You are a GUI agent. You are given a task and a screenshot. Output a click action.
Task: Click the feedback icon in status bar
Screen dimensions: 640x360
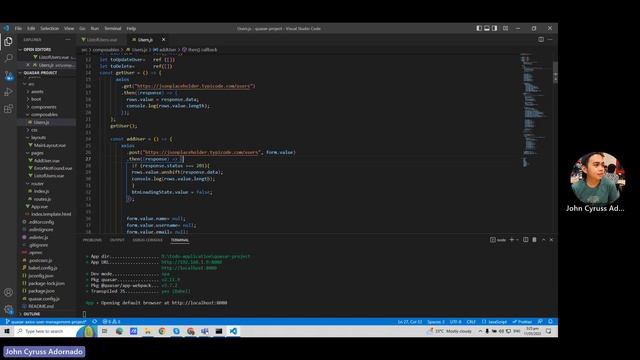click(540, 322)
